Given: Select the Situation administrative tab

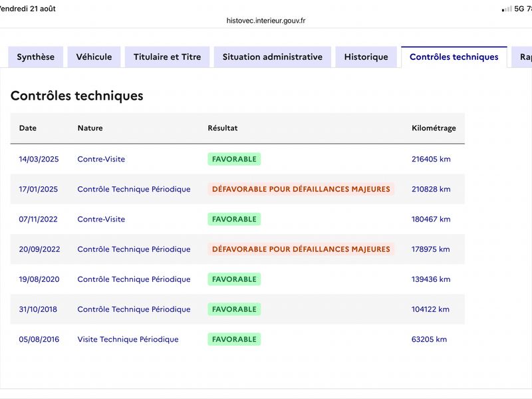Looking at the screenshot, I should coord(273,57).
